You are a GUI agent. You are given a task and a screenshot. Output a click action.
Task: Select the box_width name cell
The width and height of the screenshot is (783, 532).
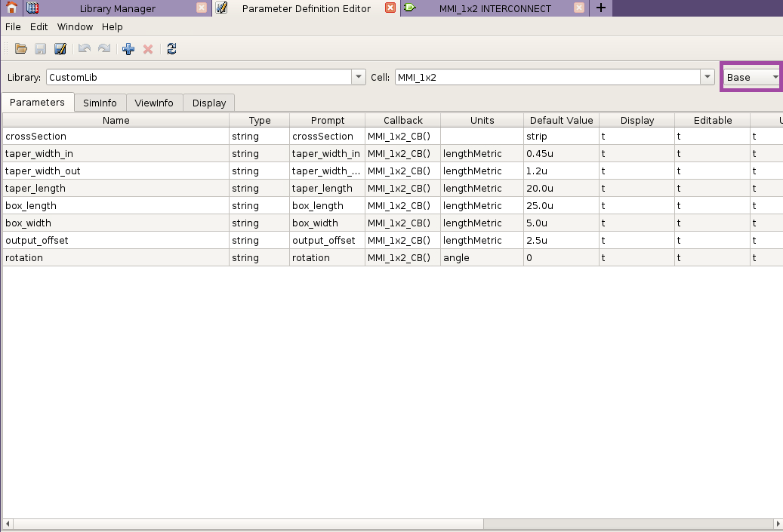[x=116, y=223]
